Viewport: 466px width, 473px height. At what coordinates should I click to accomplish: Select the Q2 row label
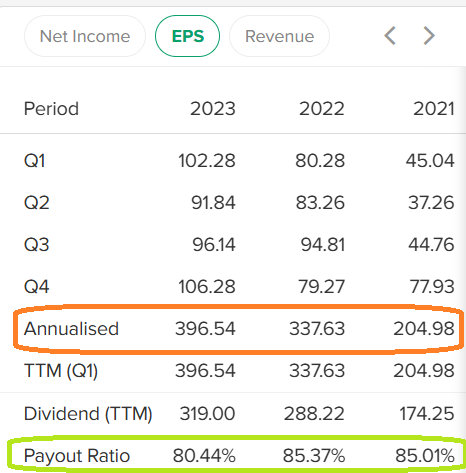pyautogui.click(x=37, y=203)
